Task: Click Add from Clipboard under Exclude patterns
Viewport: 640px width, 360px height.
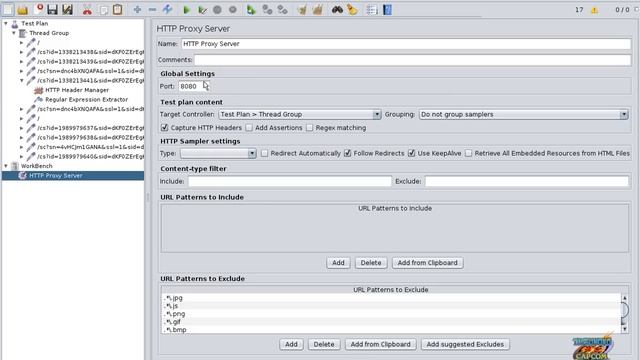Action: click(380, 344)
